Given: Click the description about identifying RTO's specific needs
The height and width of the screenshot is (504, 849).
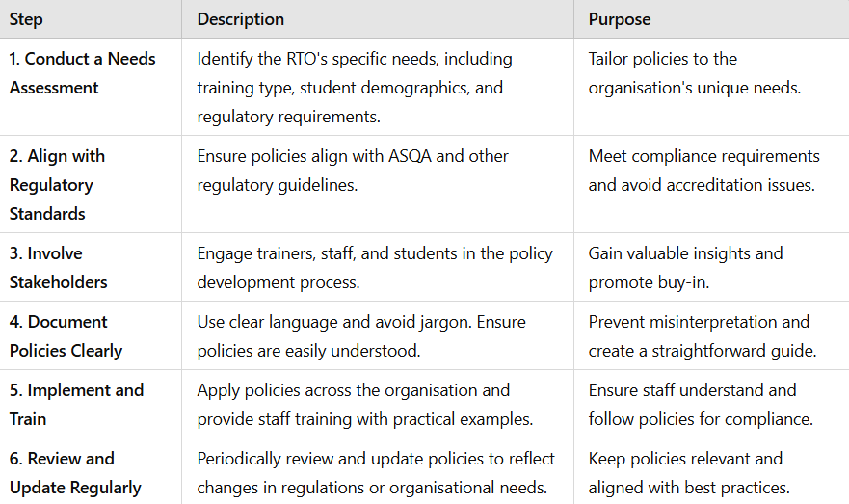Looking at the screenshot, I should pyautogui.click(x=355, y=87).
